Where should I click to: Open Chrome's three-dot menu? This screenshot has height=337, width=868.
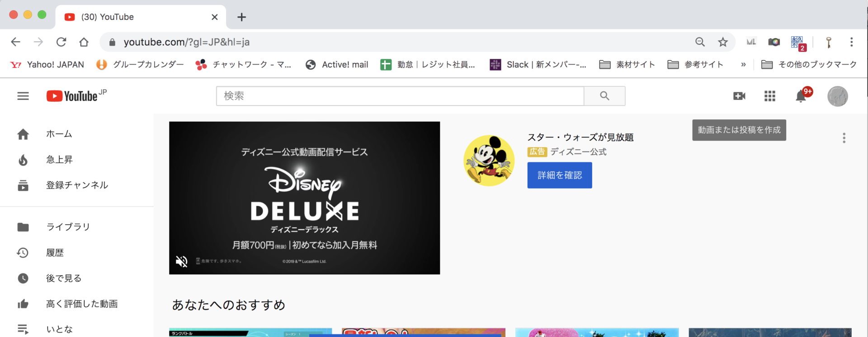(x=851, y=42)
